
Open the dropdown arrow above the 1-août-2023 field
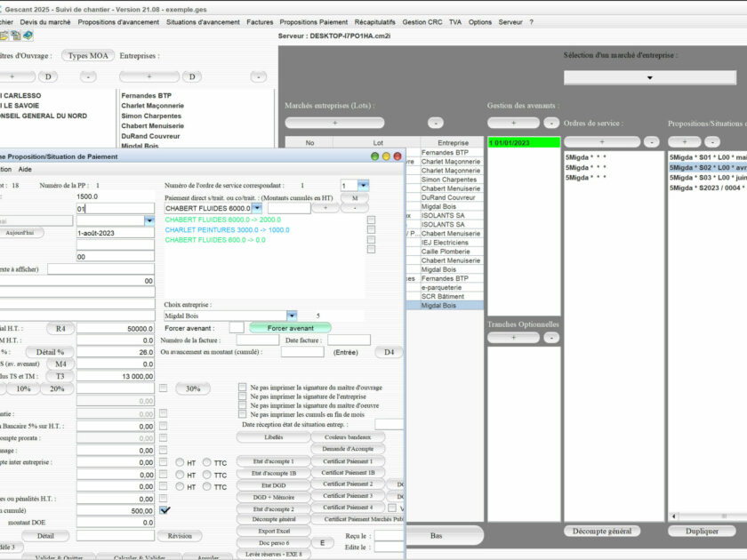click(149, 220)
